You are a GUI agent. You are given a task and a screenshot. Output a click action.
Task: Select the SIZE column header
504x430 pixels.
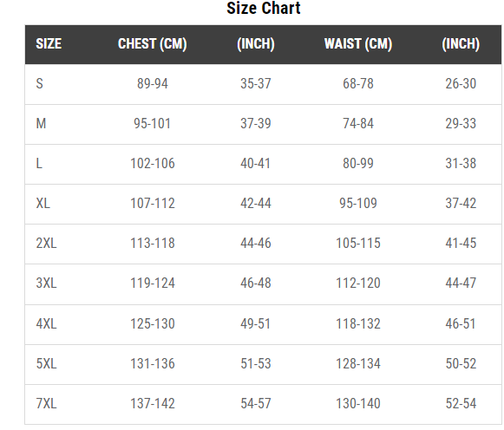(49, 44)
